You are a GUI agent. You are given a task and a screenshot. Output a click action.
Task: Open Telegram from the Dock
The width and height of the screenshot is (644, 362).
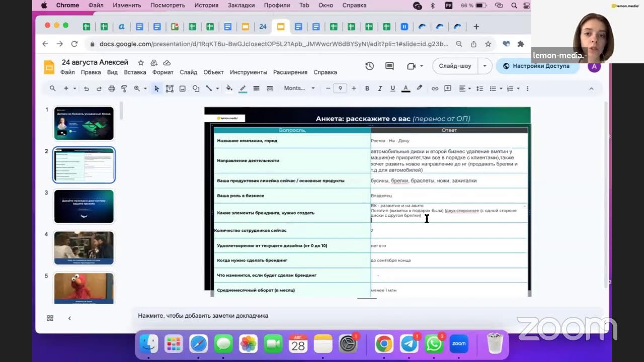tap(409, 344)
